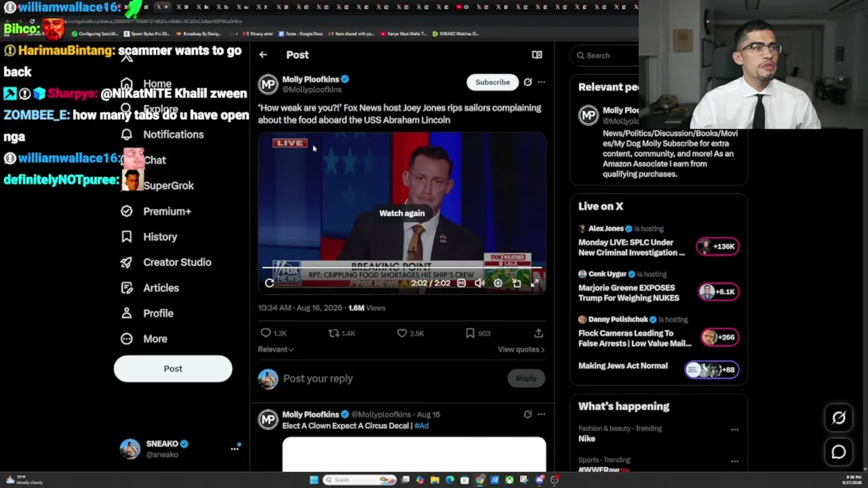Open History in the sidebar

[x=149, y=237]
